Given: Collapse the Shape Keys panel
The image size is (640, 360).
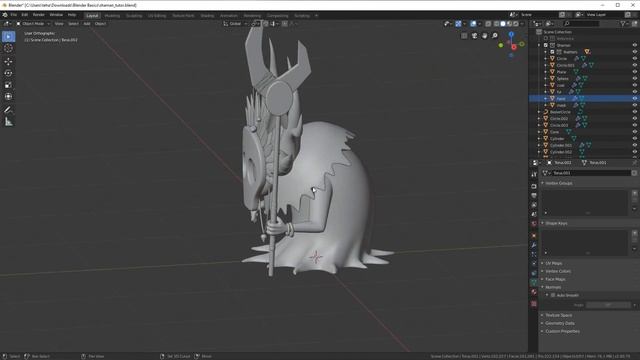Looking at the screenshot, I should point(556,223).
